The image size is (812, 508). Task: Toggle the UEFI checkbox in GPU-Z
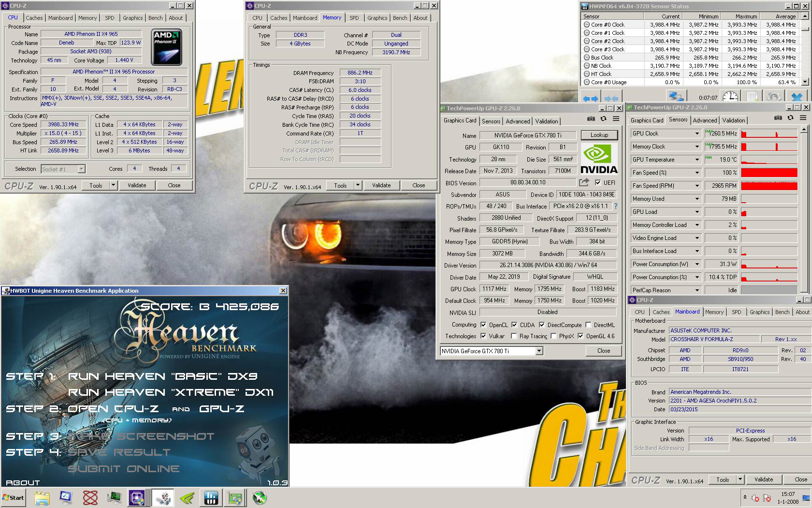(x=598, y=183)
